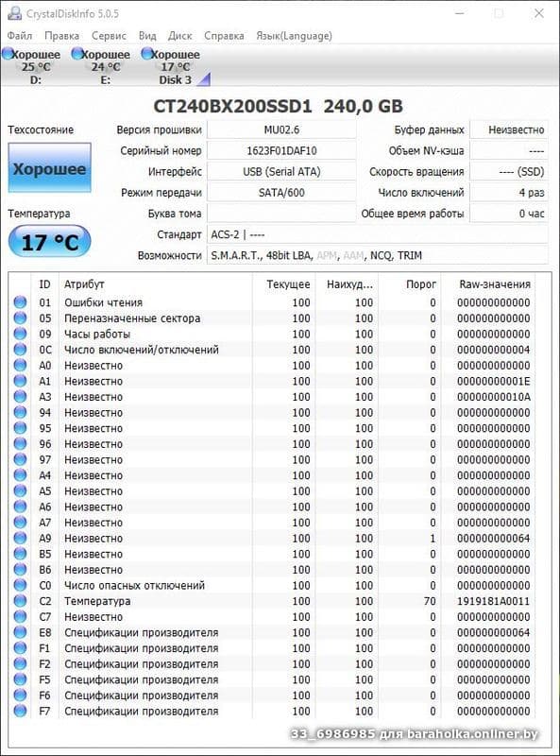Click status icon of Ошибки чтения row
This screenshot has width=560, height=756.
tap(20, 302)
